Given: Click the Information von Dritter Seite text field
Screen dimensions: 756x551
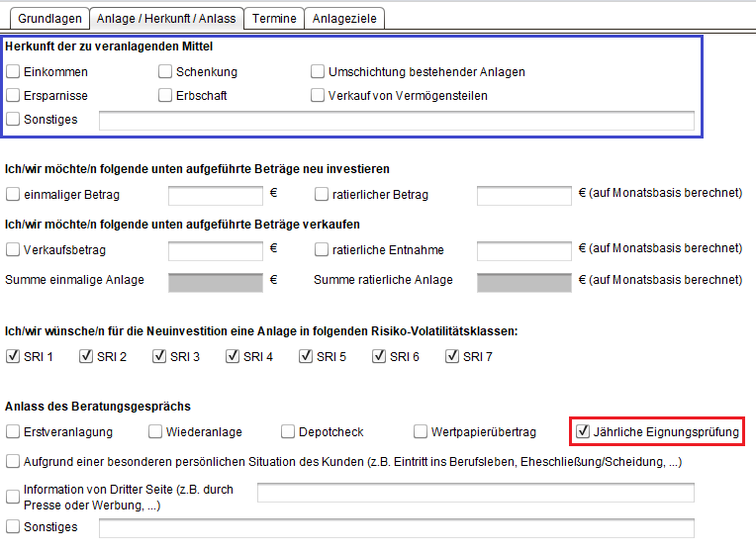Looking at the screenshot, I should click(x=476, y=493).
